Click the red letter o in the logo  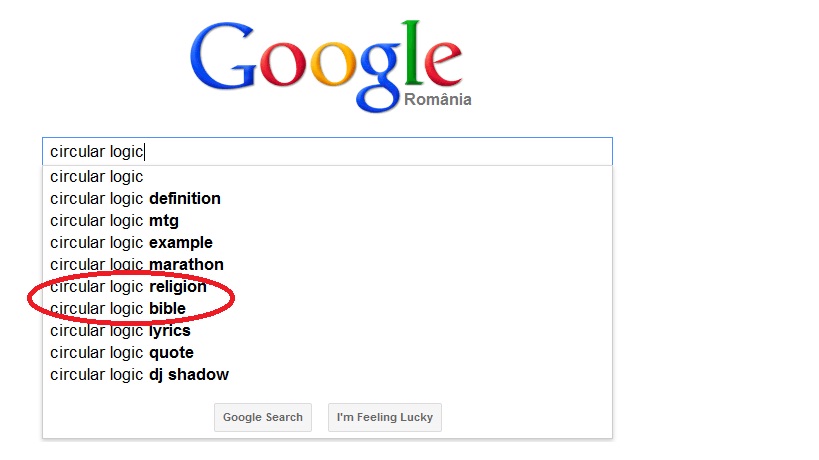pos(283,65)
